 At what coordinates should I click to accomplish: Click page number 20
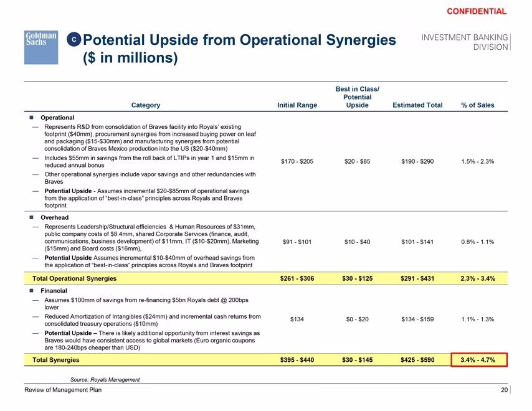coord(504,390)
